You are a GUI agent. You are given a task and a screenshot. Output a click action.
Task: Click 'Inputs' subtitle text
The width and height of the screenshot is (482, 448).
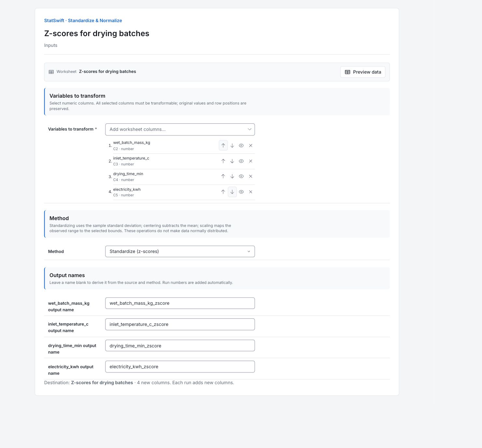click(x=51, y=45)
